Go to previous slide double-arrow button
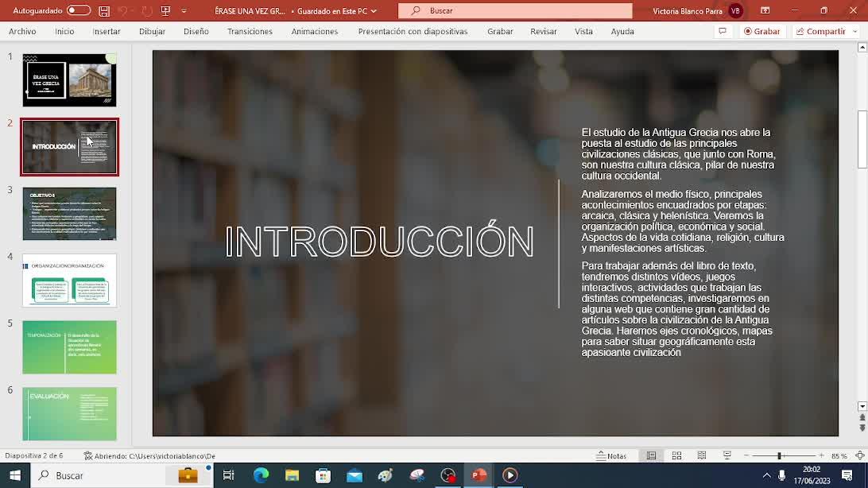 pos(862,418)
